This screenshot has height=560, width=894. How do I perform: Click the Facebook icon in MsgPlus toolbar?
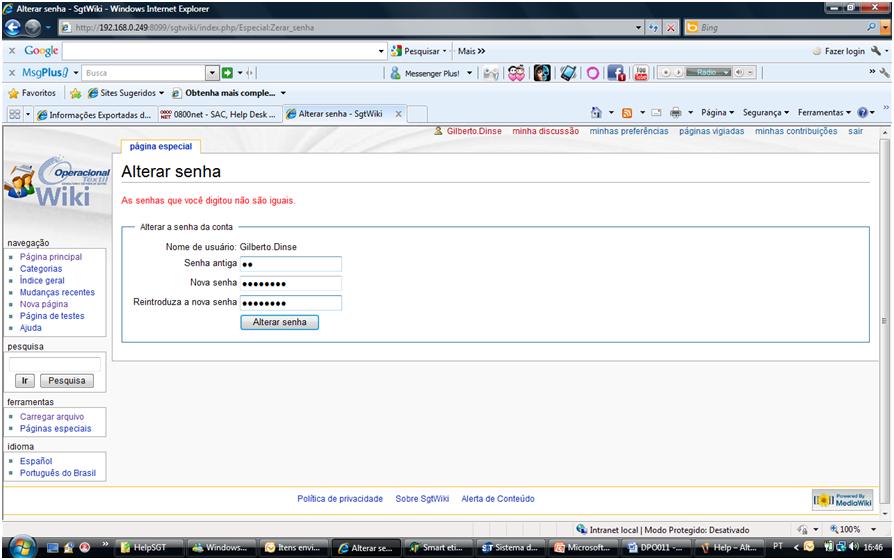[x=616, y=73]
